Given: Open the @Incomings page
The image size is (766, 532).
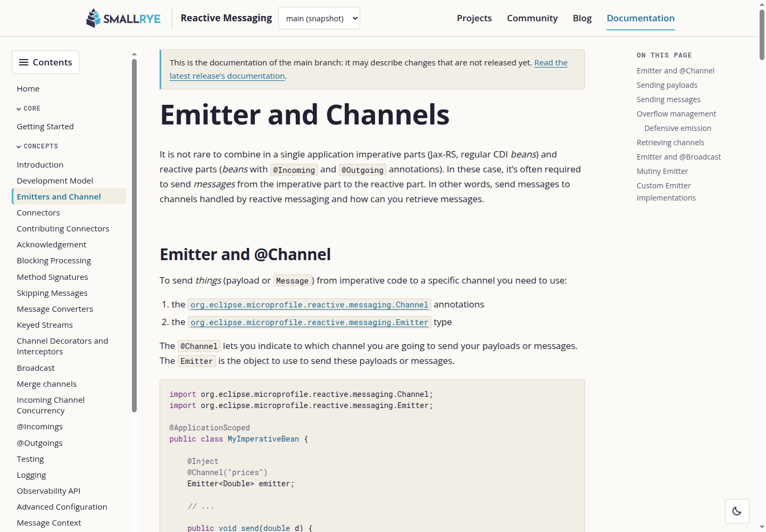Looking at the screenshot, I should click(x=39, y=427).
